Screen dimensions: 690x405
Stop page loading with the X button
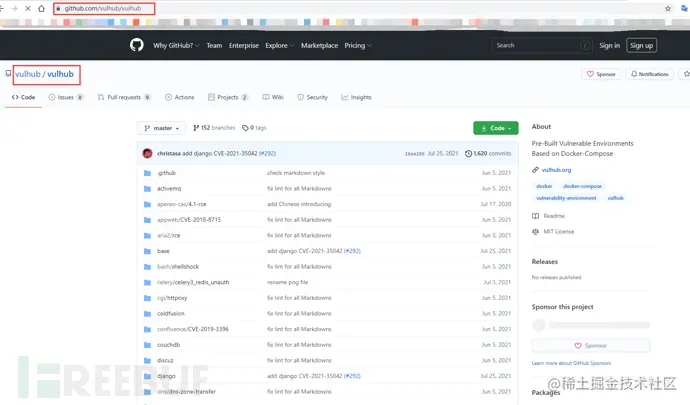click(x=27, y=8)
